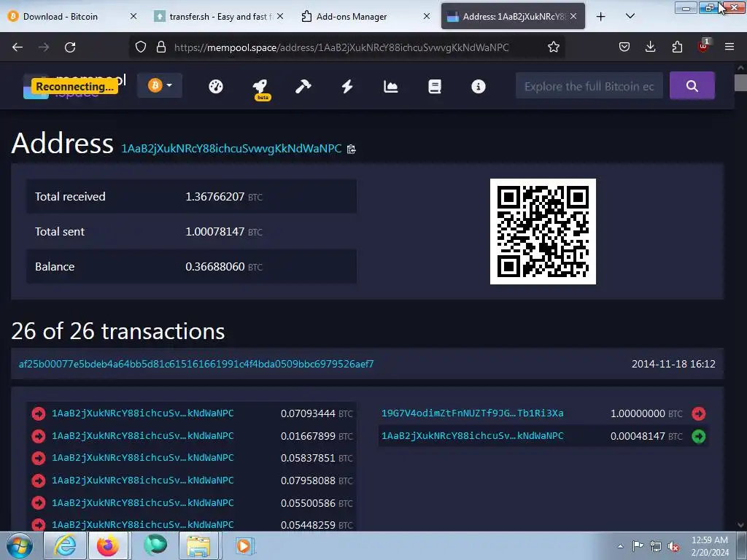Open input address with 0.07958088 BTC
The width and height of the screenshot is (747, 560).
pos(142,480)
